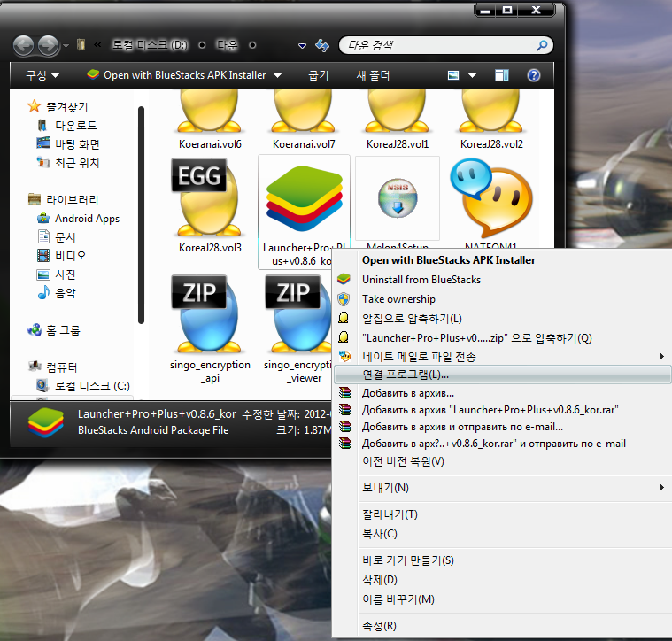The height and width of the screenshot is (641, 672).
Task: Choose 복사(C) copy
Action: tap(501, 534)
